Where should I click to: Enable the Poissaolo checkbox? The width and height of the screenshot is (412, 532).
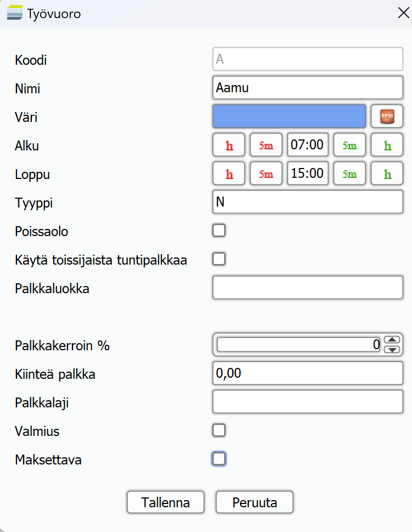click(x=219, y=231)
